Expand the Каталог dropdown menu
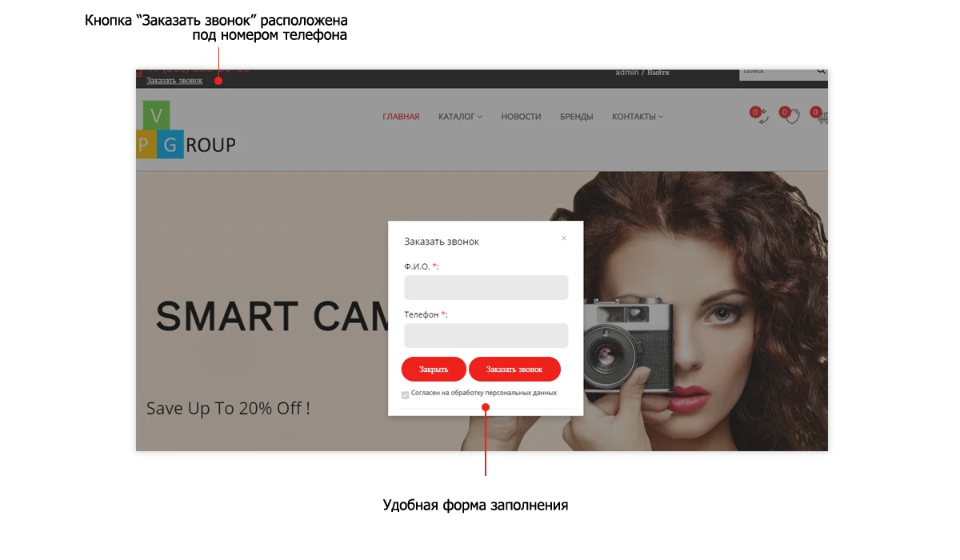Viewport: 960px width, 560px height. (x=460, y=117)
